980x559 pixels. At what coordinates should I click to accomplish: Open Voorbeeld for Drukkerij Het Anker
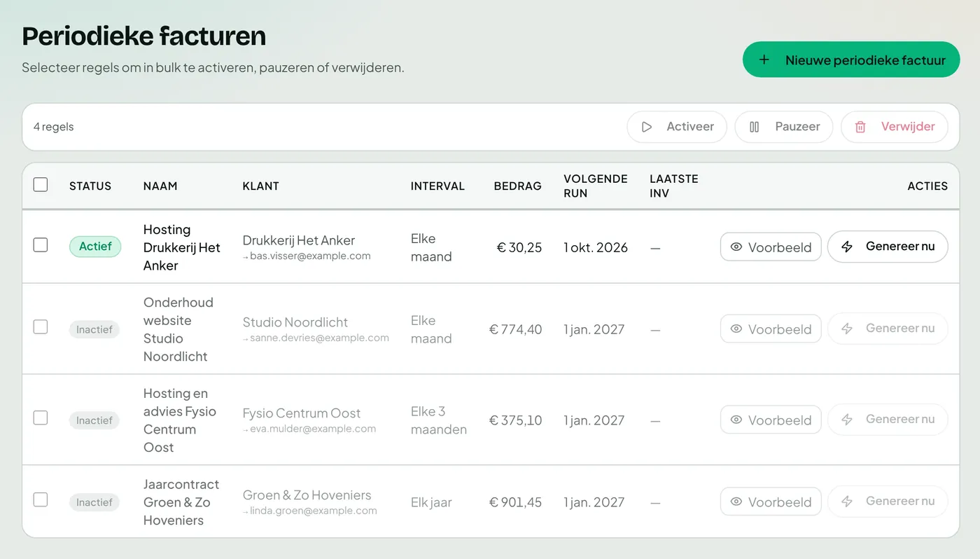click(771, 247)
